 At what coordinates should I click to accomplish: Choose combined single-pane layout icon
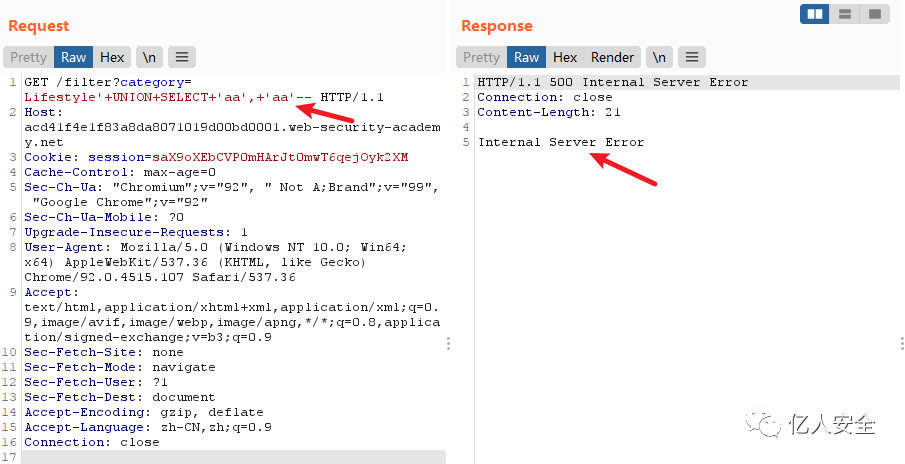pyautogui.click(x=875, y=14)
